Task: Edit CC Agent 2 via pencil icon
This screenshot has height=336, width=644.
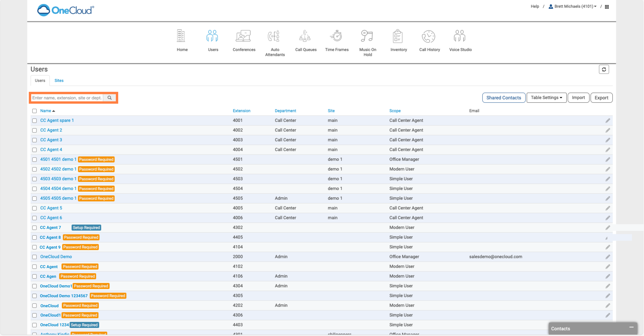Action: pyautogui.click(x=608, y=130)
